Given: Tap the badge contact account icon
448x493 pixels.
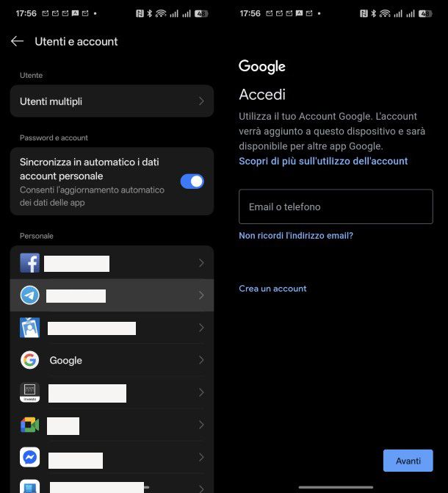Looking at the screenshot, I should (30, 328).
